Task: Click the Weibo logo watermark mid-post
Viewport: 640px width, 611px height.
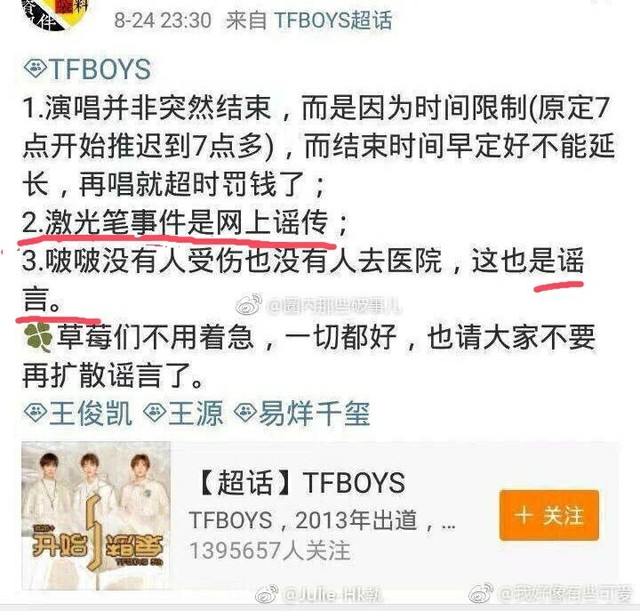Action: coord(249,304)
